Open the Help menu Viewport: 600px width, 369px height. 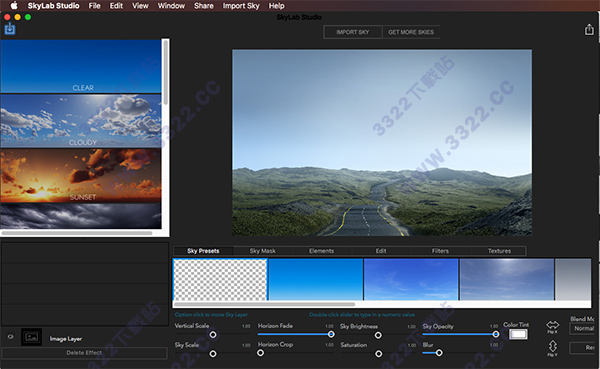click(x=276, y=6)
